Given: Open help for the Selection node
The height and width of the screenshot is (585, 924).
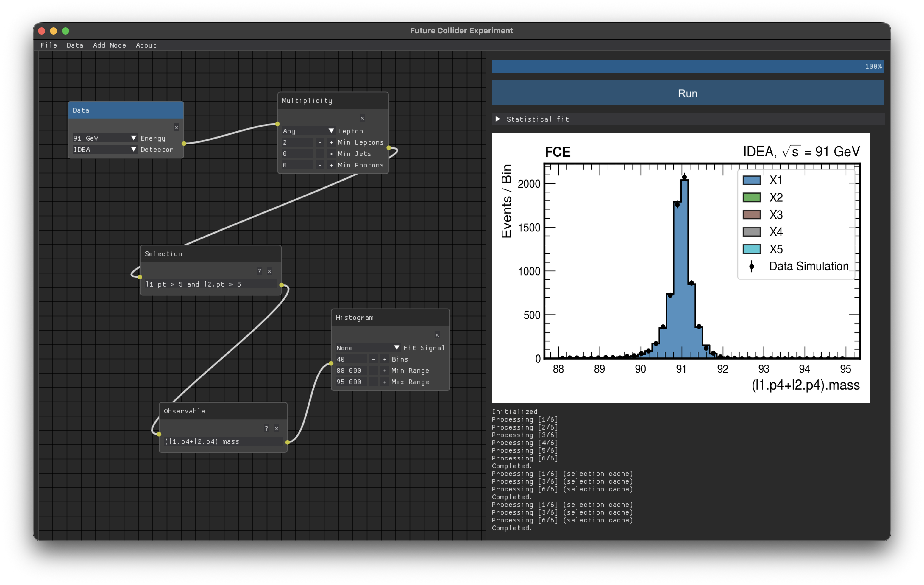Looking at the screenshot, I should [x=259, y=271].
